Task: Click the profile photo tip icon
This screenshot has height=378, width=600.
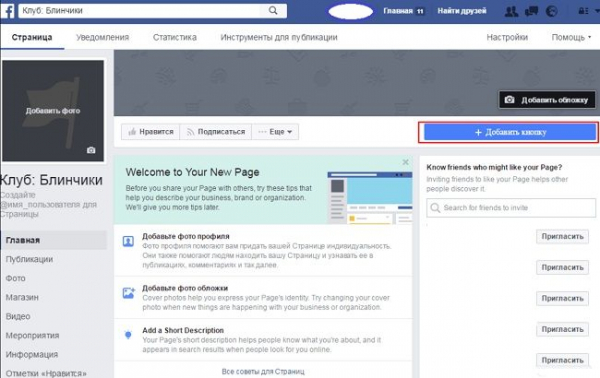Action: 128,241
